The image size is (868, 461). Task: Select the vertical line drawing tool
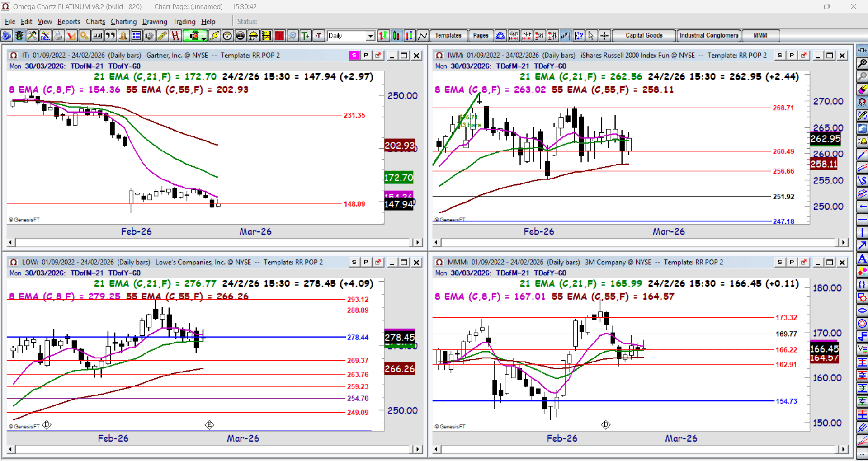(x=862, y=233)
